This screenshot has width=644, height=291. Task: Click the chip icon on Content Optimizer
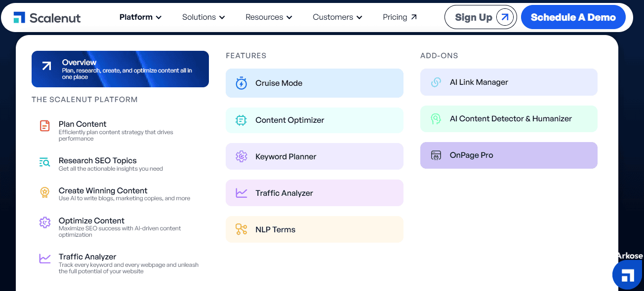(x=241, y=120)
